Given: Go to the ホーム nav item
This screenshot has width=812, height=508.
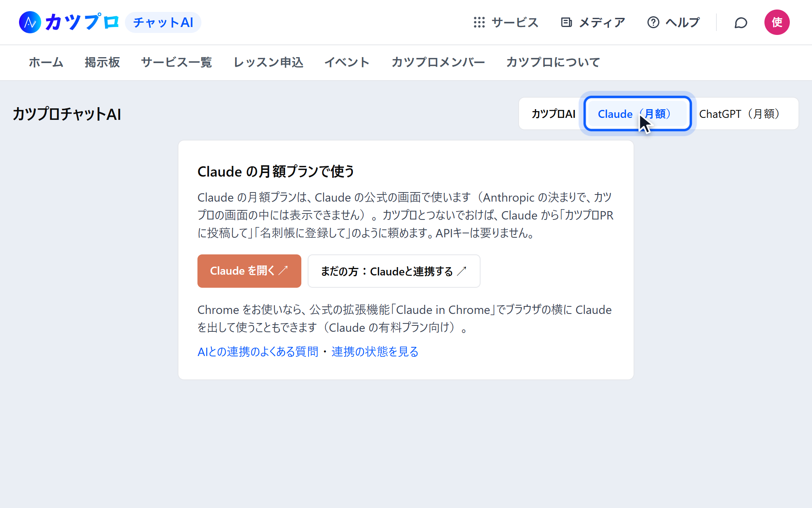Looking at the screenshot, I should point(46,62).
